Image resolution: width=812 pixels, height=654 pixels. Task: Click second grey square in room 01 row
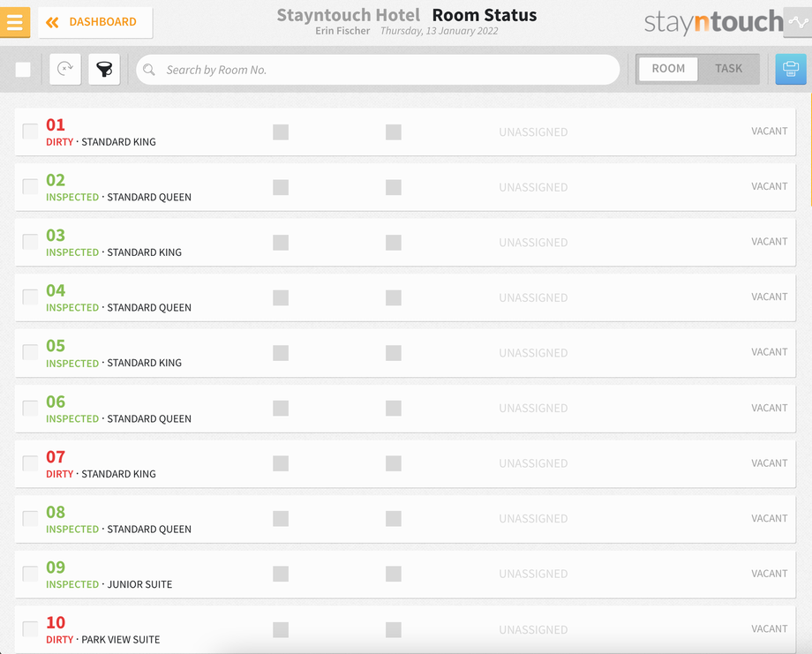pos(394,132)
